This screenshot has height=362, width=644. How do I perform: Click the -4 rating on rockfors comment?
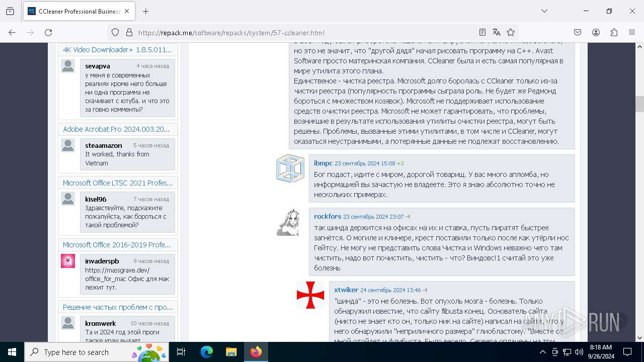(x=408, y=217)
